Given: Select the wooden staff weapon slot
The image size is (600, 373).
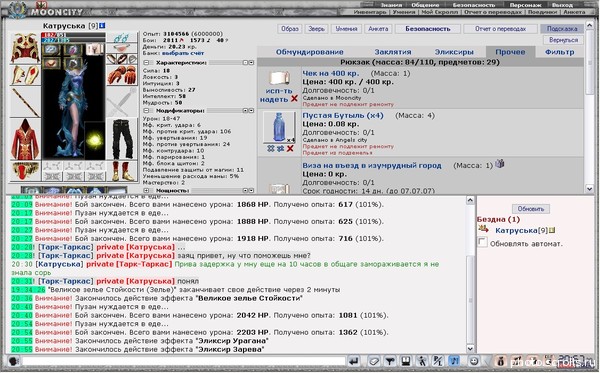Looking at the screenshot, I should (25, 102).
